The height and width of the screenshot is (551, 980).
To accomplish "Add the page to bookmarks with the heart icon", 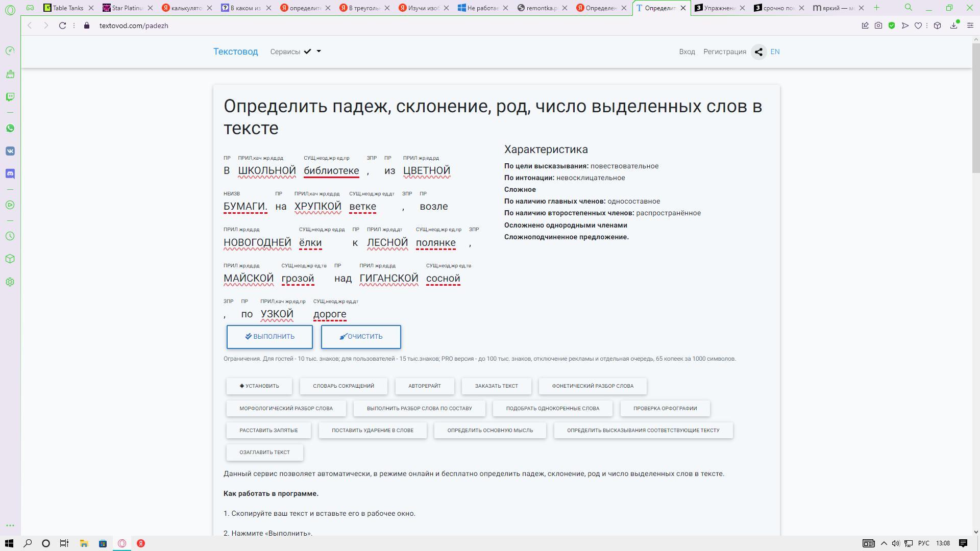I will [918, 26].
